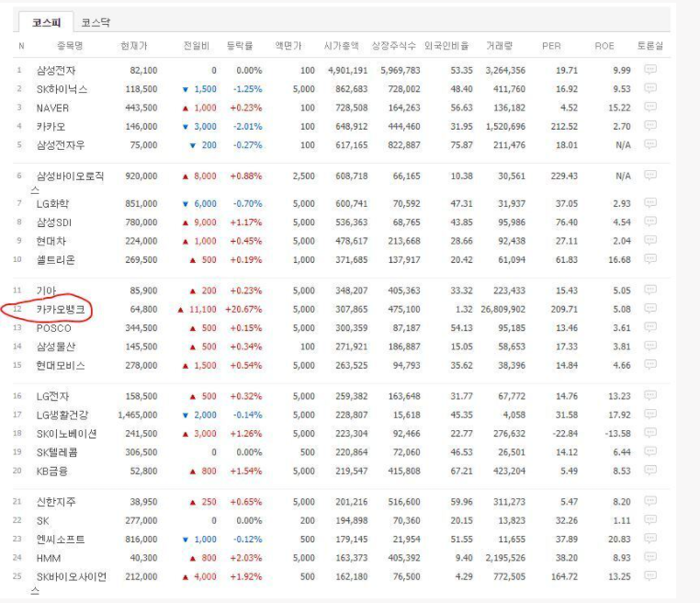Open discussion room icon for KB금융
The width and height of the screenshot is (700, 603).
click(x=650, y=470)
